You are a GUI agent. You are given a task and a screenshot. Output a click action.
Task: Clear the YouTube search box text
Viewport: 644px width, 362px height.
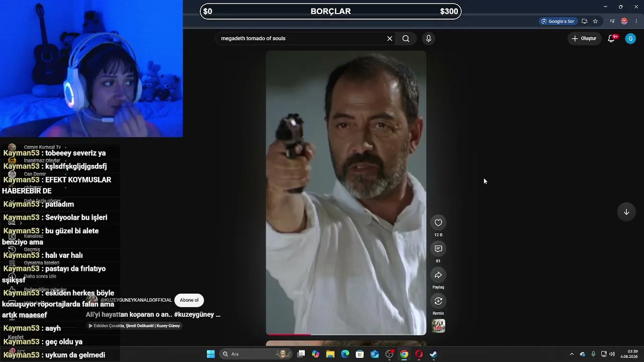click(x=389, y=39)
